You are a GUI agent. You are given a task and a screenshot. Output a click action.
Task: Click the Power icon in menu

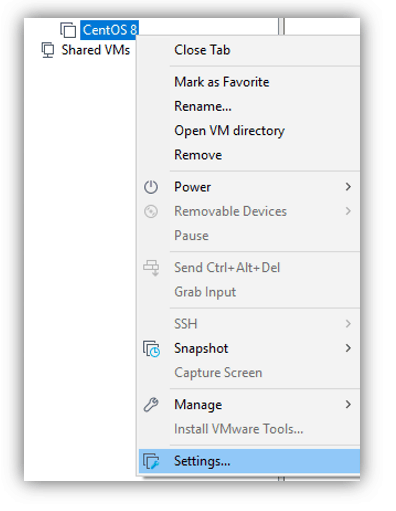click(151, 187)
